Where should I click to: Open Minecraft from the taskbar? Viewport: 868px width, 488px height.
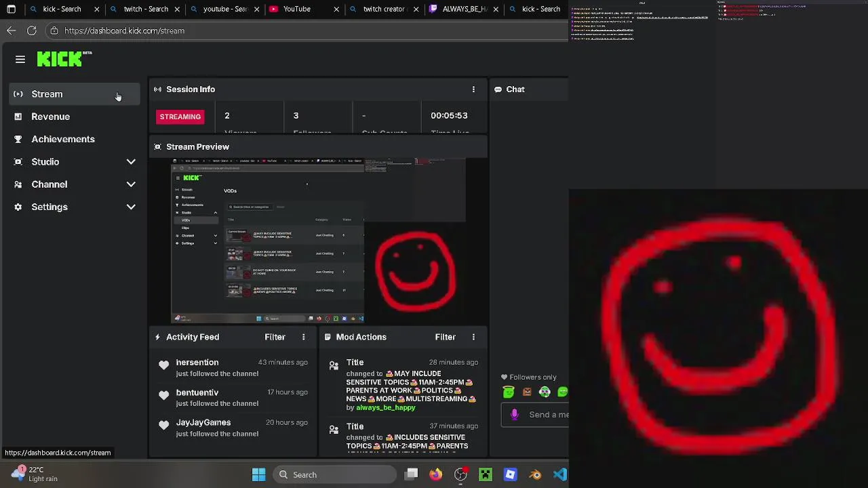point(486,474)
